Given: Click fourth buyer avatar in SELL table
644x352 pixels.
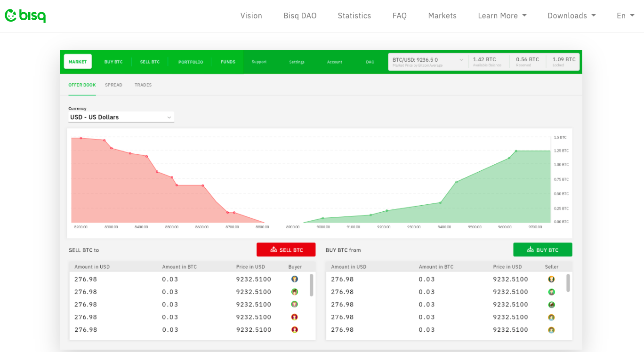Looking at the screenshot, I should point(295,317).
